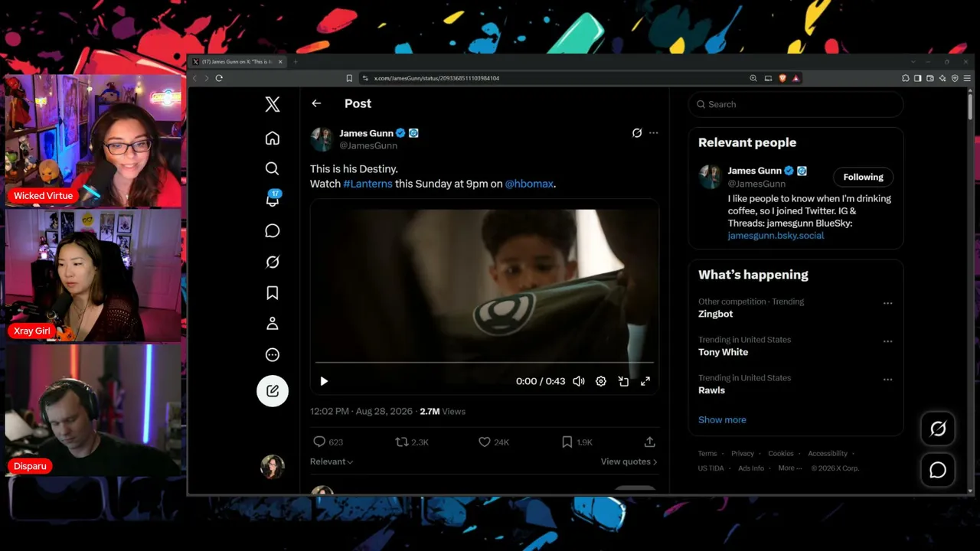Click the X search field
980x551 pixels.
pyautogui.click(x=795, y=104)
